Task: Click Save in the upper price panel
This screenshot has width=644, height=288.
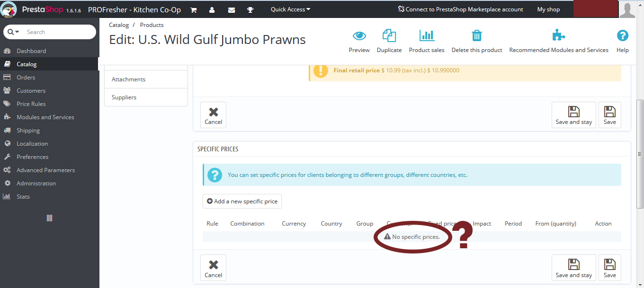Action: 610,115
